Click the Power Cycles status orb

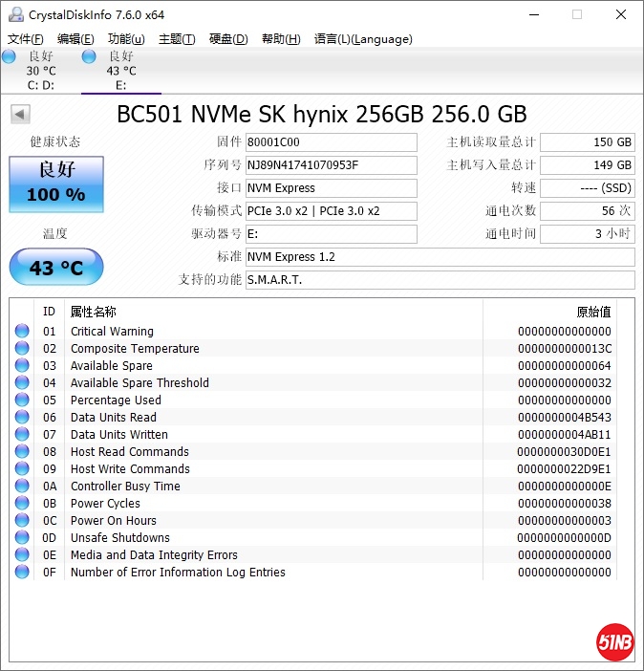point(22,504)
